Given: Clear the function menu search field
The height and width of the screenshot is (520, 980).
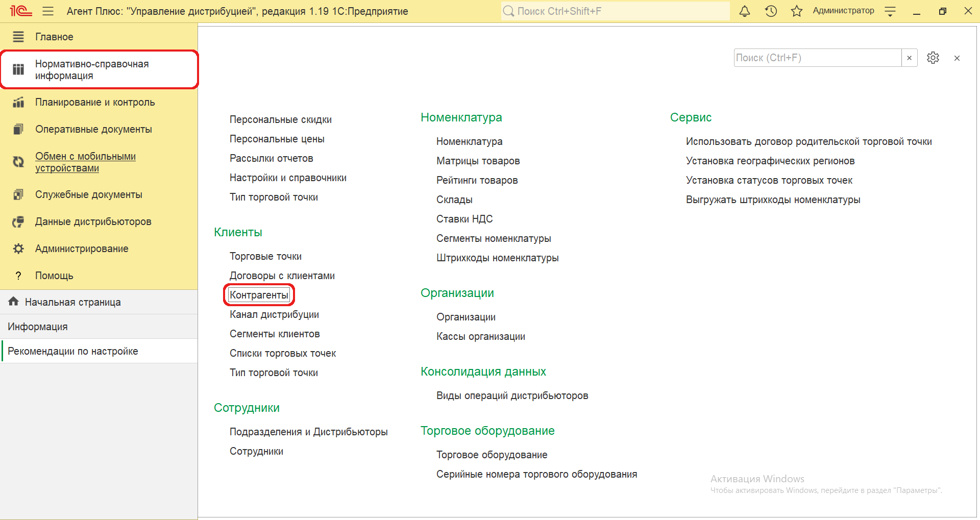Looking at the screenshot, I should (910, 58).
